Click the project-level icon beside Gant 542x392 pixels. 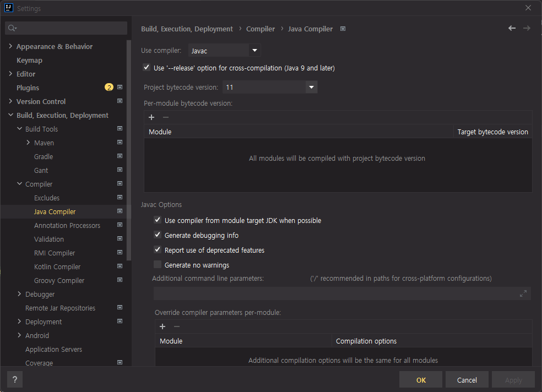(120, 170)
